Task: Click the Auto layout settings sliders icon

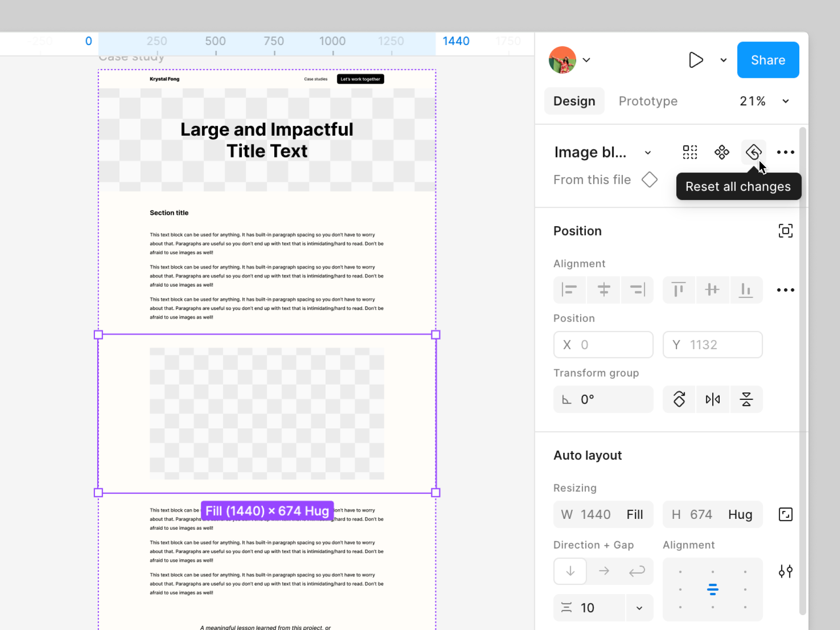Action: (x=785, y=571)
